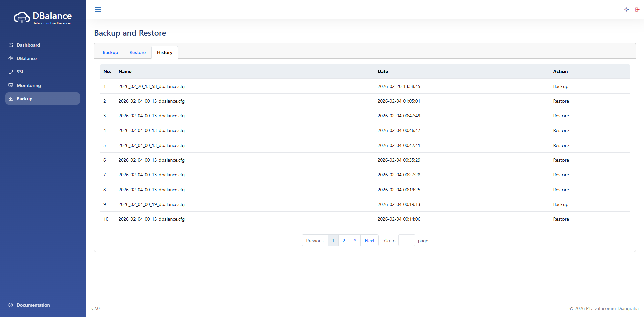Open DBalance via its scales icon
The image size is (644, 317).
(11, 58)
